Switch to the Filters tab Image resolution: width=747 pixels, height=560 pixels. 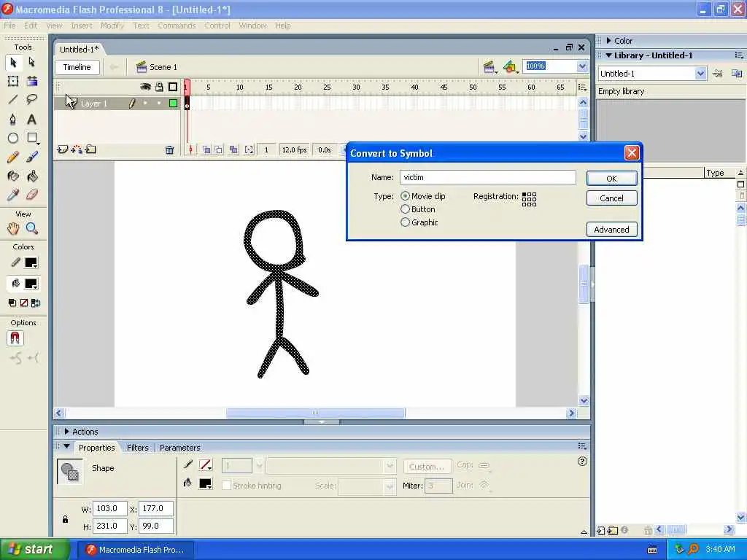[138, 448]
